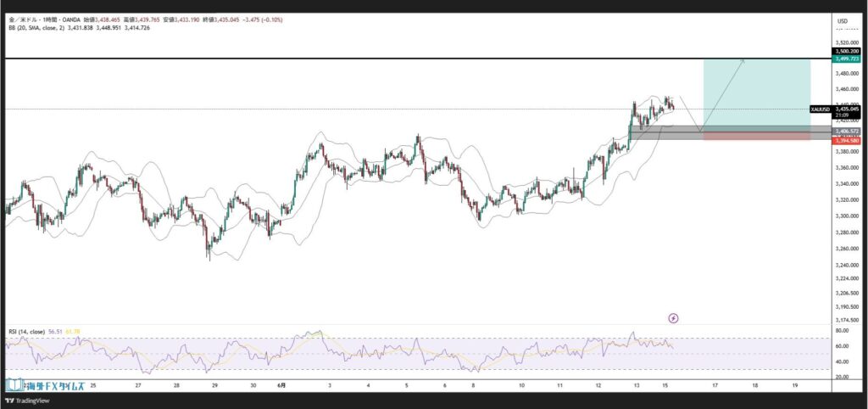The image size is (868, 409).
Task: Click the upward projection arrow on chart
Action: 723,93
